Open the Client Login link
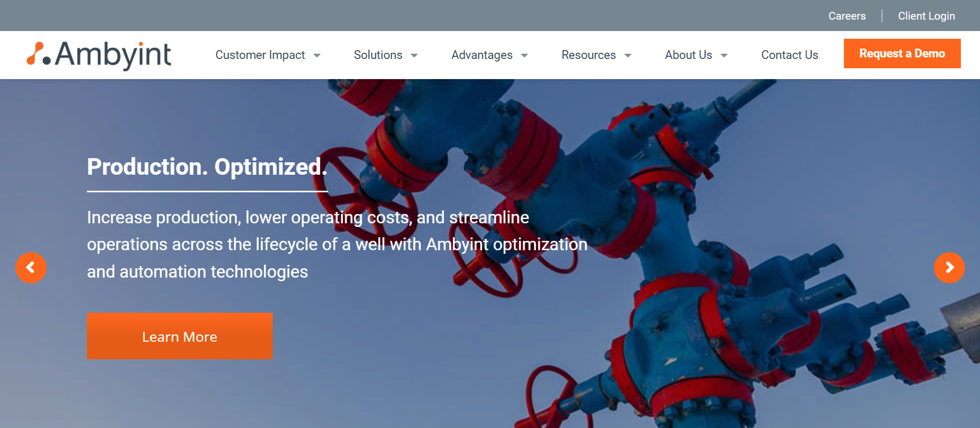This screenshot has height=428, width=980. [x=927, y=16]
